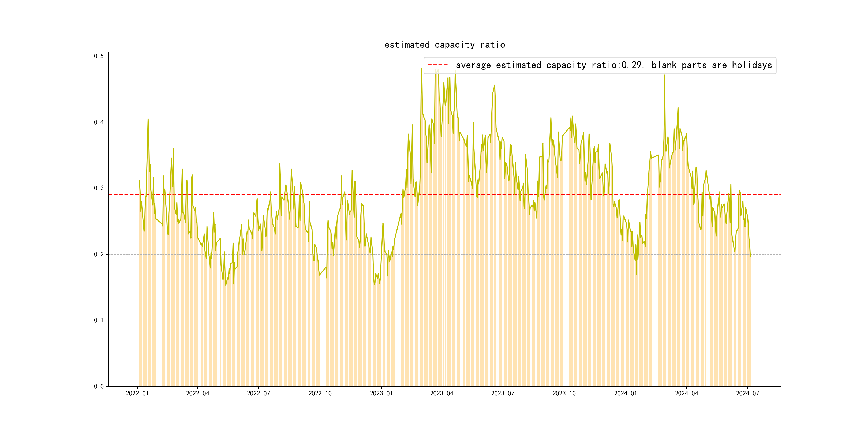Click the 2024-07 x-axis label

pyautogui.click(x=747, y=393)
